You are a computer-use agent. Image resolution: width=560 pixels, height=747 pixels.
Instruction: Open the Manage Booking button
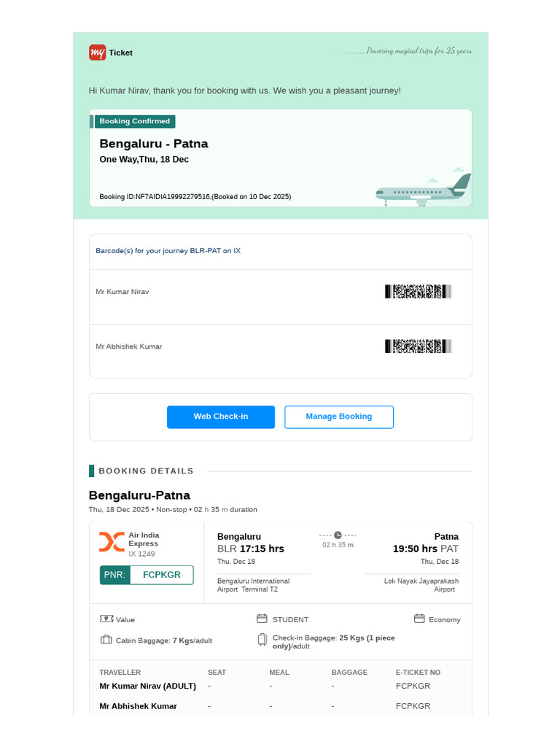pyautogui.click(x=339, y=417)
